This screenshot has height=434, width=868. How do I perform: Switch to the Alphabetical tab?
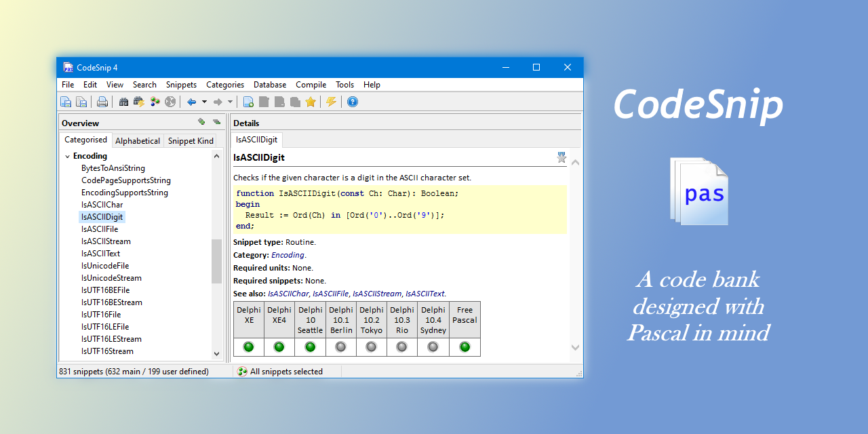[138, 141]
